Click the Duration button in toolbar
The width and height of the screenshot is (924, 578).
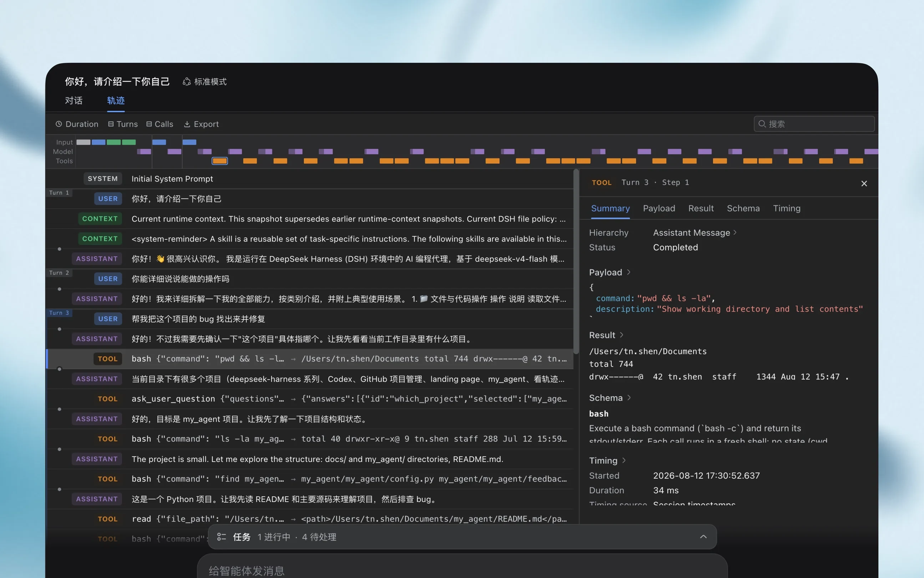[77, 124]
